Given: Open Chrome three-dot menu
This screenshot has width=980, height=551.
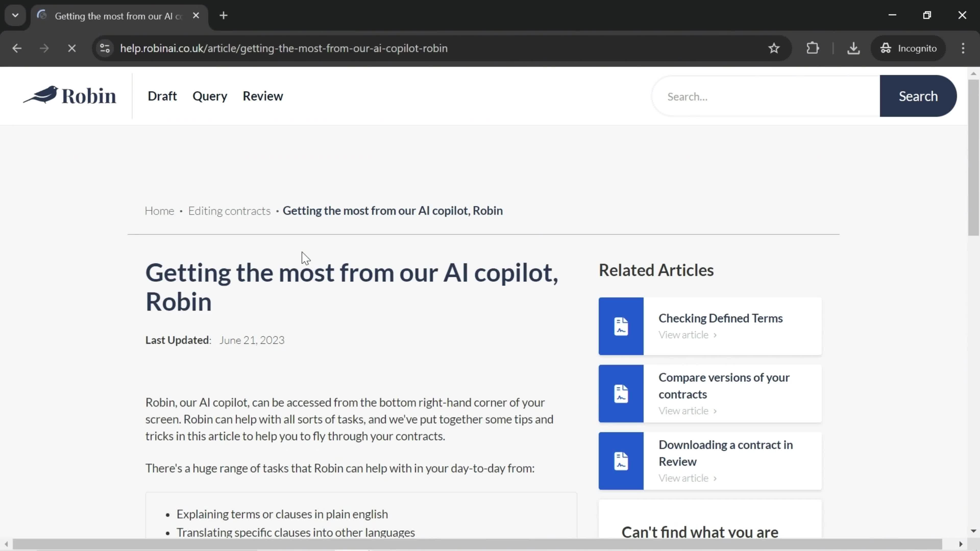Looking at the screenshot, I should coord(963,48).
